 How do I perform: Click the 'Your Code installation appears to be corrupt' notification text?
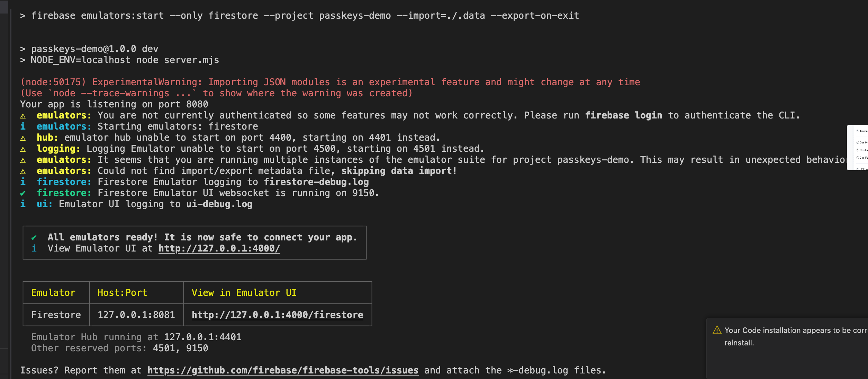coord(796,336)
